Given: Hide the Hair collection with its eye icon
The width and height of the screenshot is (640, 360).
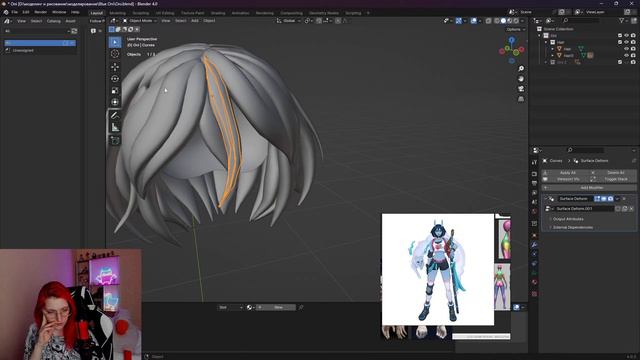Looking at the screenshot, I should click(627, 42).
